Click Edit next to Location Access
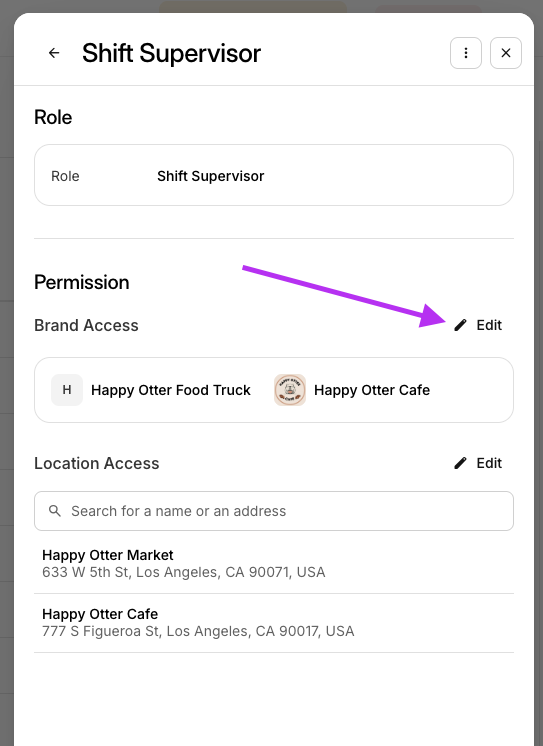543x746 pixels. point(489,463)
